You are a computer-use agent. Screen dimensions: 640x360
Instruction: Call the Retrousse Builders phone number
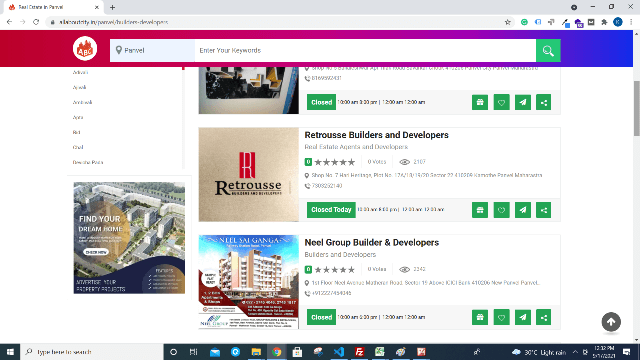[x=327, y=186]
